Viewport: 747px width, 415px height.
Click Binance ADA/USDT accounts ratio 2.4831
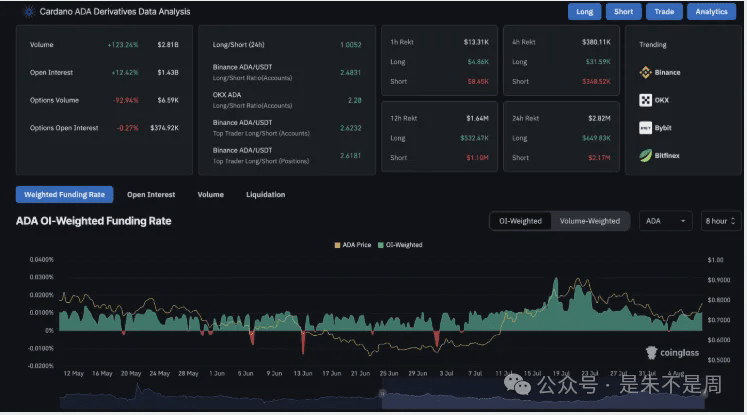point(351,72)
